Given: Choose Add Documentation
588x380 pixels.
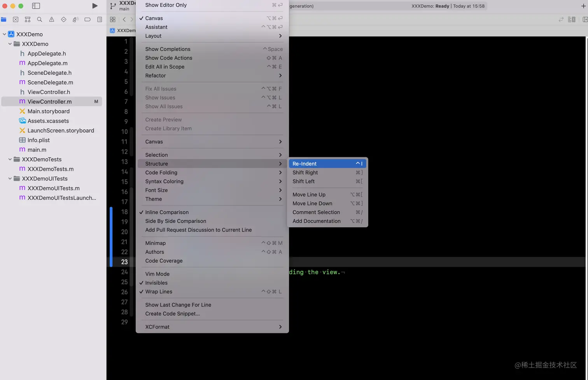Looking at the screenshot, I should click(x=327, y=221).
